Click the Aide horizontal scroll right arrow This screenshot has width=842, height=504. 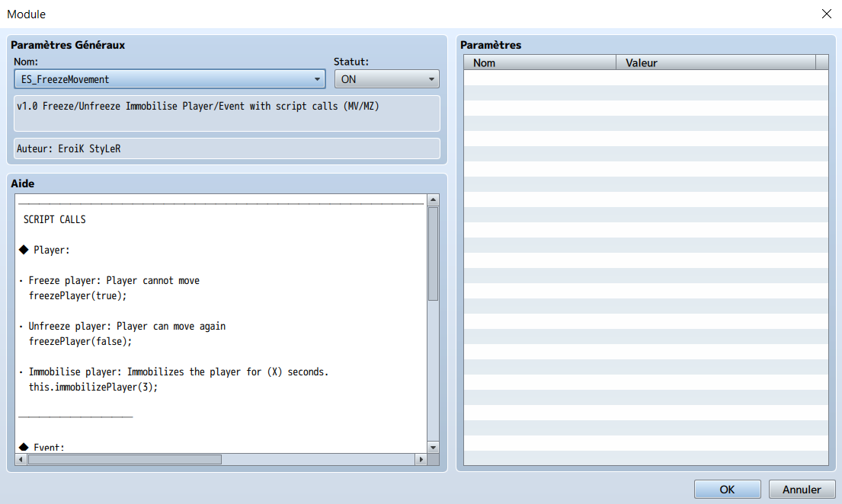[421, 459]
